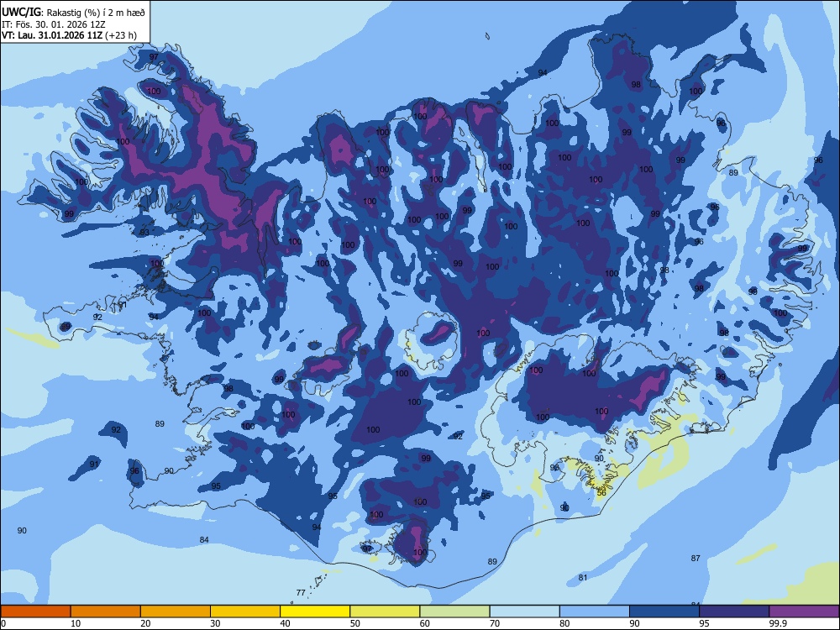Click the 'UWC/IG' title text
The width and height of the screenshot is (840, 630).
pos(21,12)
